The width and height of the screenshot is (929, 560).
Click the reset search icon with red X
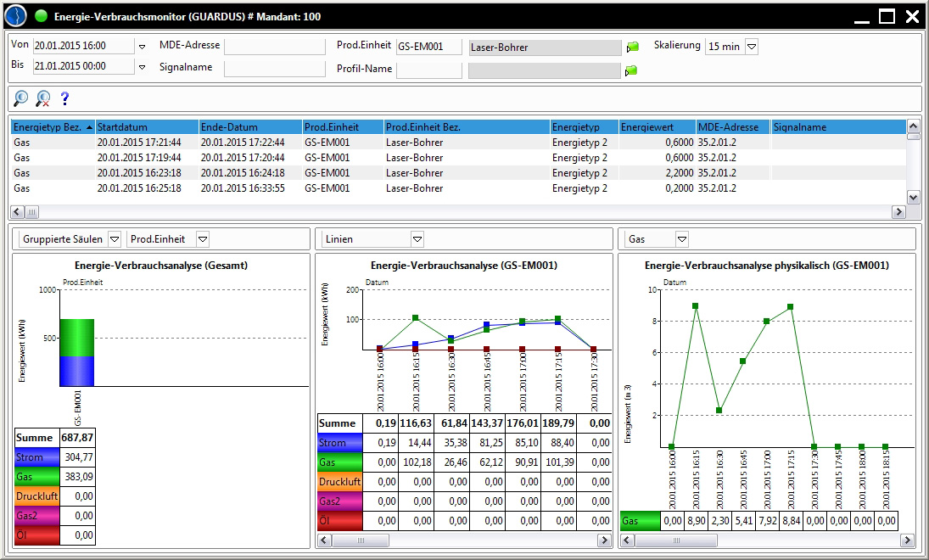pos(42,99)
